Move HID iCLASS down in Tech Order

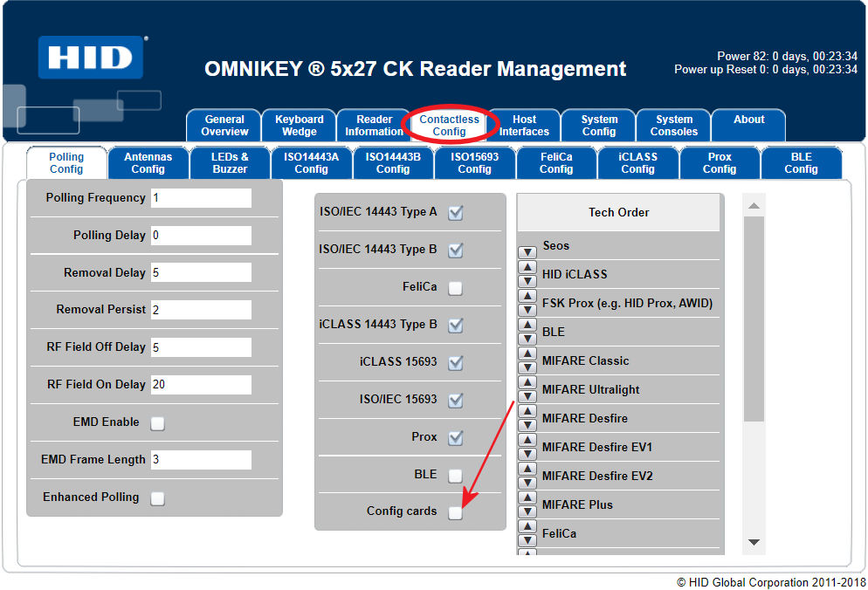click(x=527, y=281)
